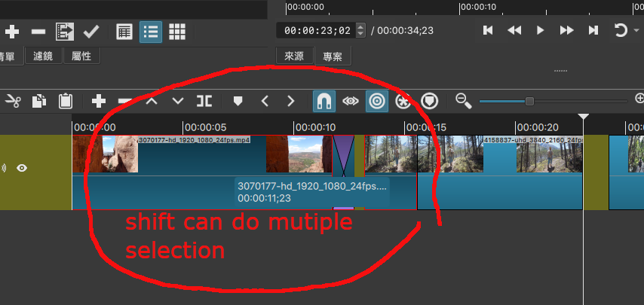Image resolution: width=644 pixels, height=305 pixels.
Task: Click the timeline zoom out magnifier
Action: coord(464,101)
